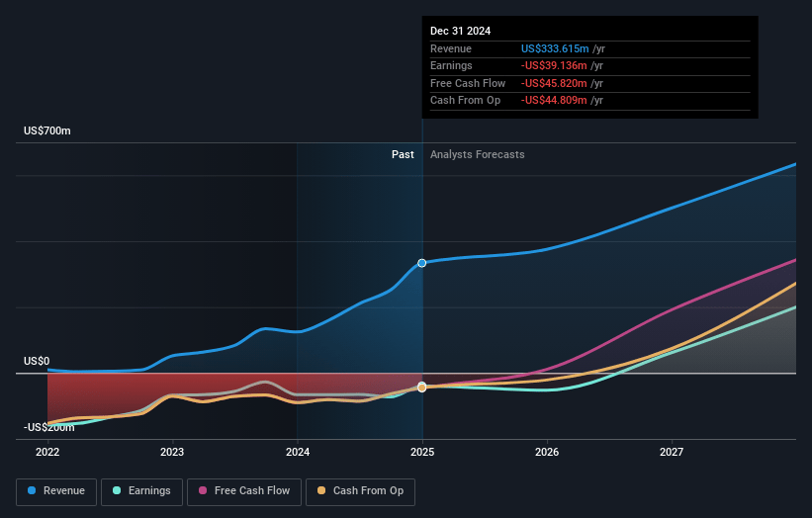Toggle the Revenue legend button
Screen dimensions: 812x518
(x=56, y=491)
